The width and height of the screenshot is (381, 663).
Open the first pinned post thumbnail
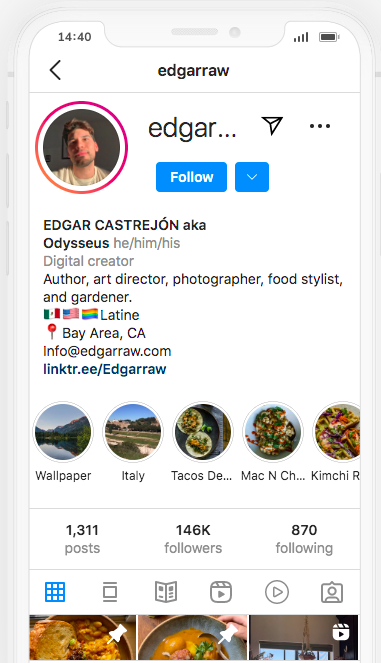click(83, 638)
